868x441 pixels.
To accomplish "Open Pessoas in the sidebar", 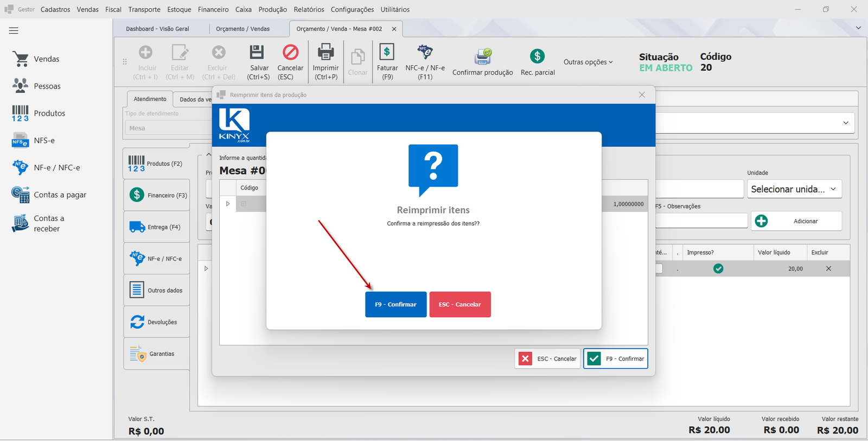I will point(36,86).
